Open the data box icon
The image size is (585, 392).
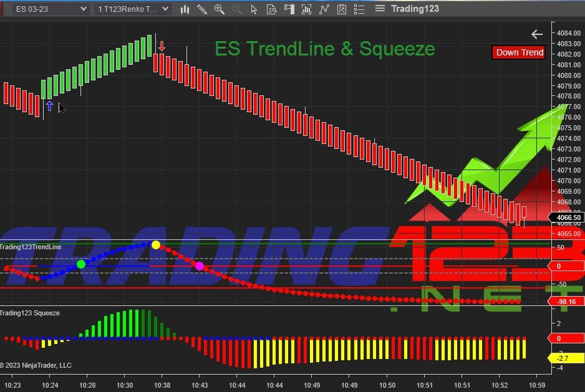pos(271,9)
